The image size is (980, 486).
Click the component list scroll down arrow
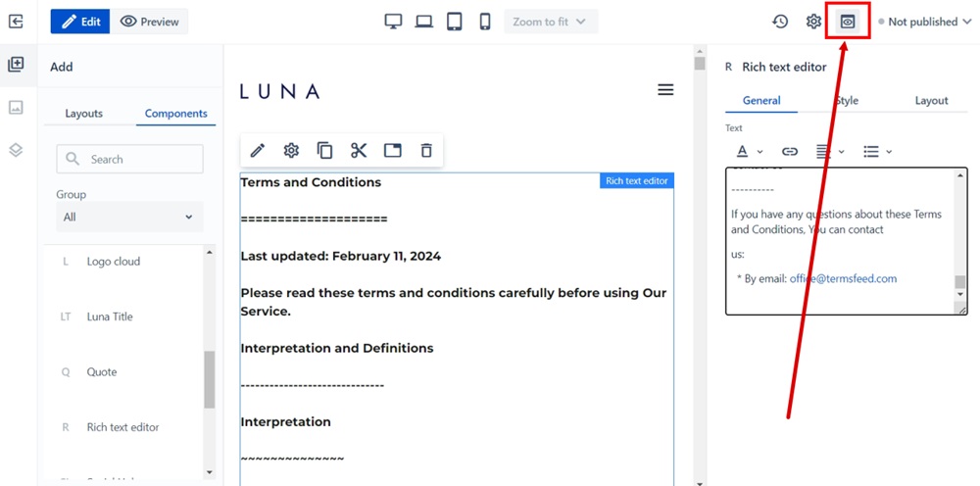coord(210,472)
